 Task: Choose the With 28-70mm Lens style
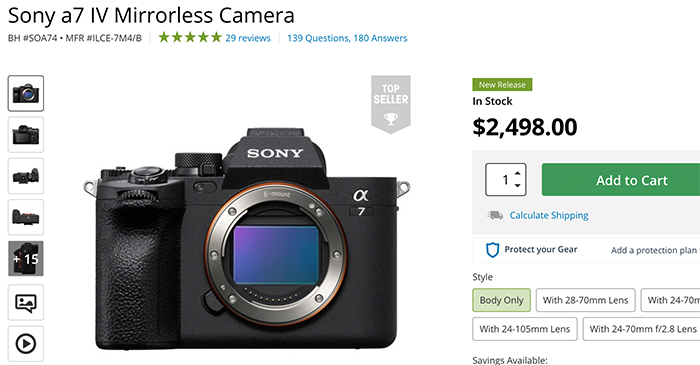[x=585, y=300]
